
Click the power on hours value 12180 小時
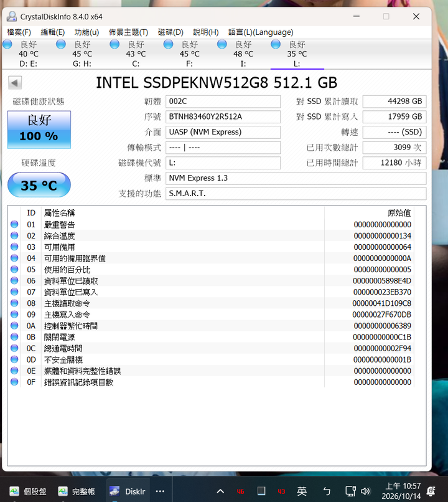point(394,163)
